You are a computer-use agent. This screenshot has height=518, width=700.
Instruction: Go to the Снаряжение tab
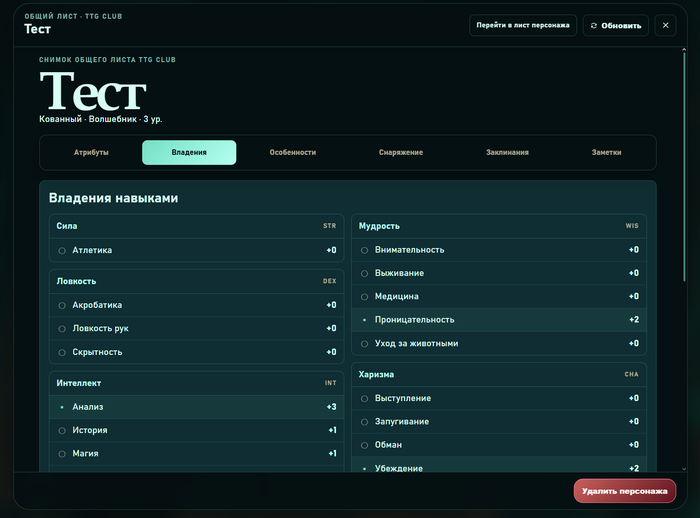pos(400,152)
